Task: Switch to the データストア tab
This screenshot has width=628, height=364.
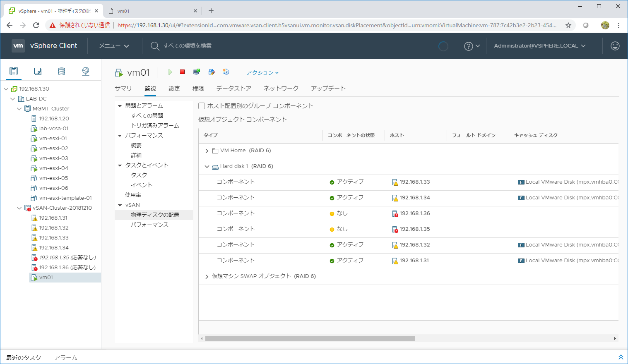Action: [234, 89]
